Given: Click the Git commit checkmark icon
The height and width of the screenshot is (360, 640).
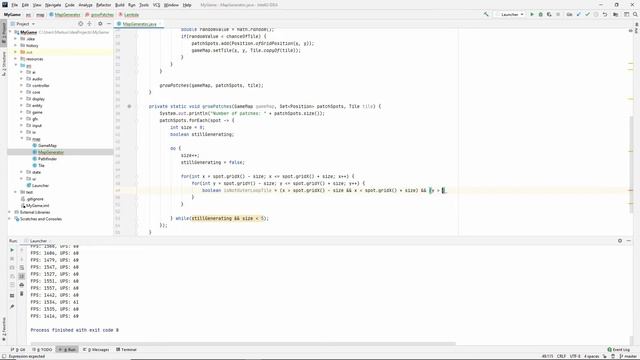Looking at the screenshot, I should pos(587,15).
